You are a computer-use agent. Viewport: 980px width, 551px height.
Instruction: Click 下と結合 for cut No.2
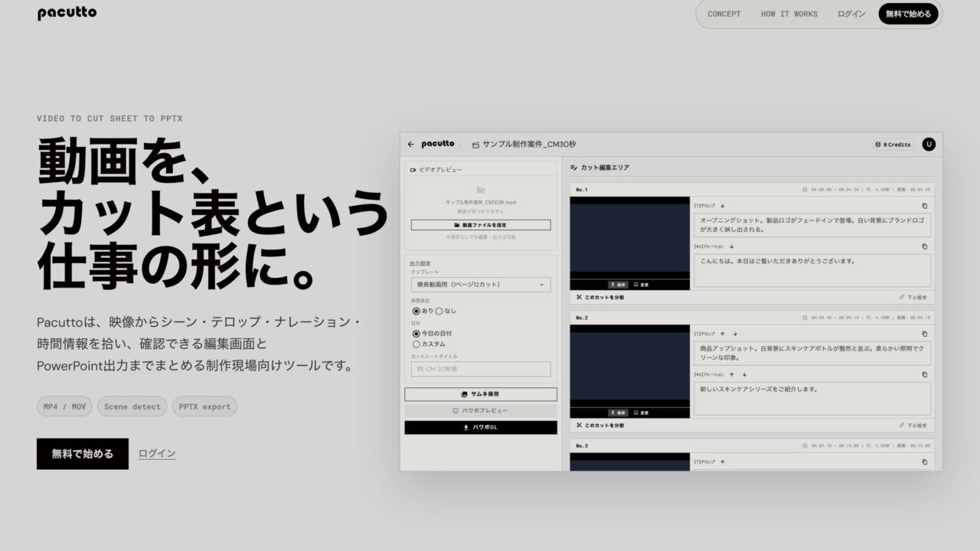coord(913,425)
